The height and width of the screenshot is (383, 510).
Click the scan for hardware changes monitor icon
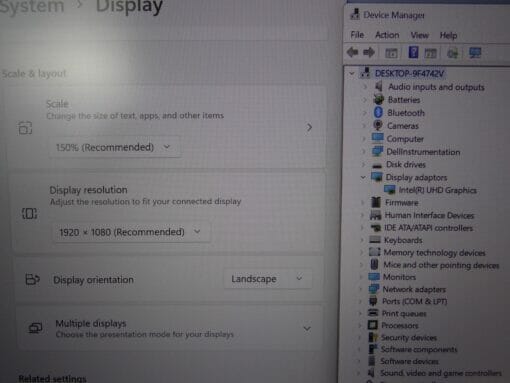click(475, 53)
